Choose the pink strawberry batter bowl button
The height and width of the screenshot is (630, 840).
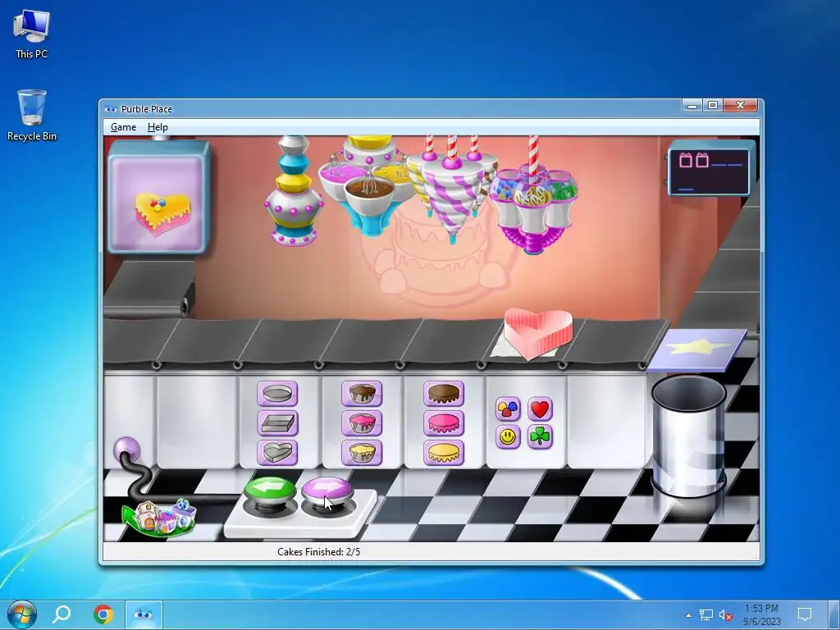pyautogui.click(x=362, y=423)
